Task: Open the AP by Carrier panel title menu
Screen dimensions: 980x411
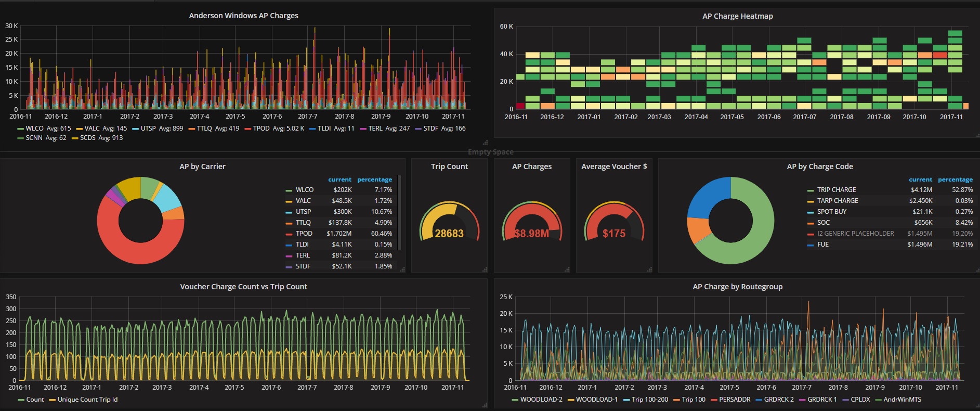Action: (202, 166)
